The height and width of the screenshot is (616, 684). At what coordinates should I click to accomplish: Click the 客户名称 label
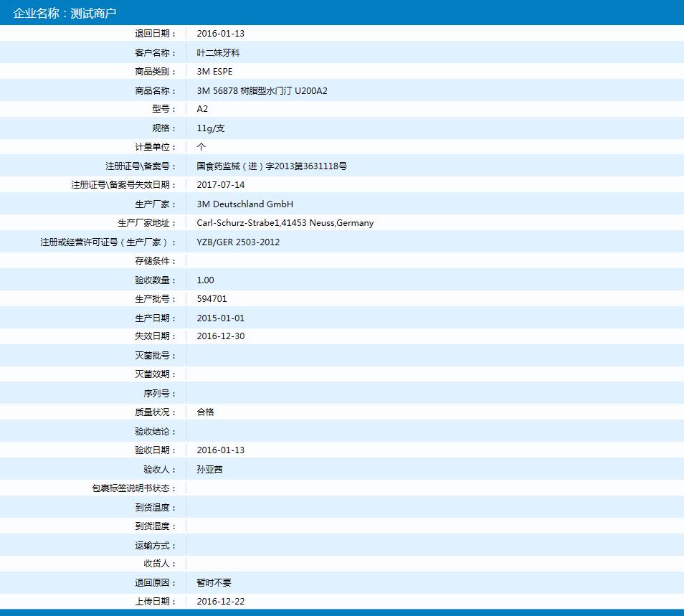click(155, 53)
